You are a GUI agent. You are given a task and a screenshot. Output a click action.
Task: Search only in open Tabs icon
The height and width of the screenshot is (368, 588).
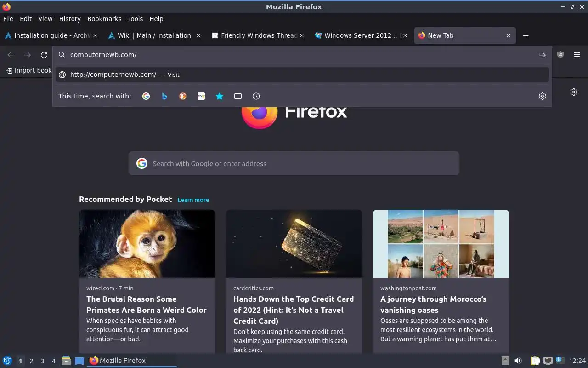coord(238,96)
